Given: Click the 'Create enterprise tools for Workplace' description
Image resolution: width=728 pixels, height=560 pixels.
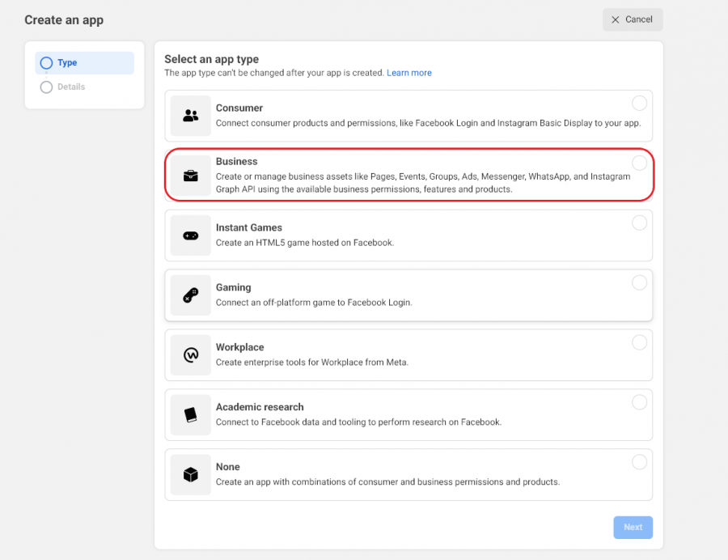Looking at the screenshot, I should pyautogui.click(x=312, y=363).
